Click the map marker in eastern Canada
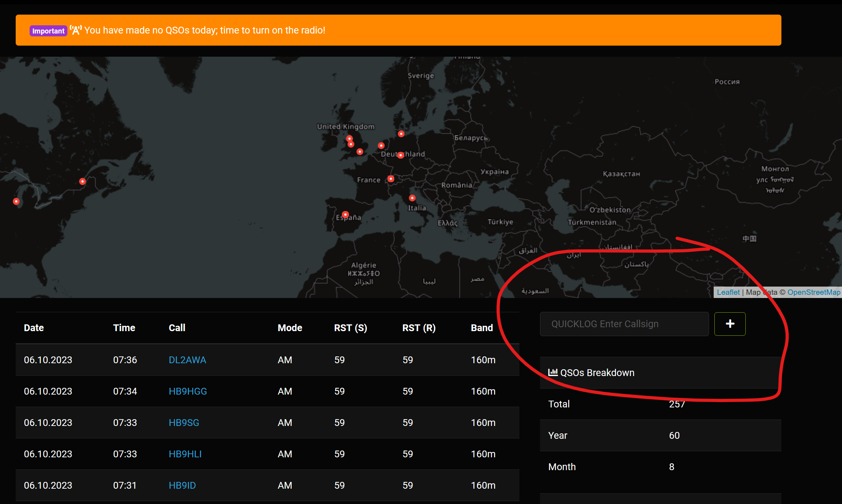This screenshot has height=504, width=842. (82, 181)
